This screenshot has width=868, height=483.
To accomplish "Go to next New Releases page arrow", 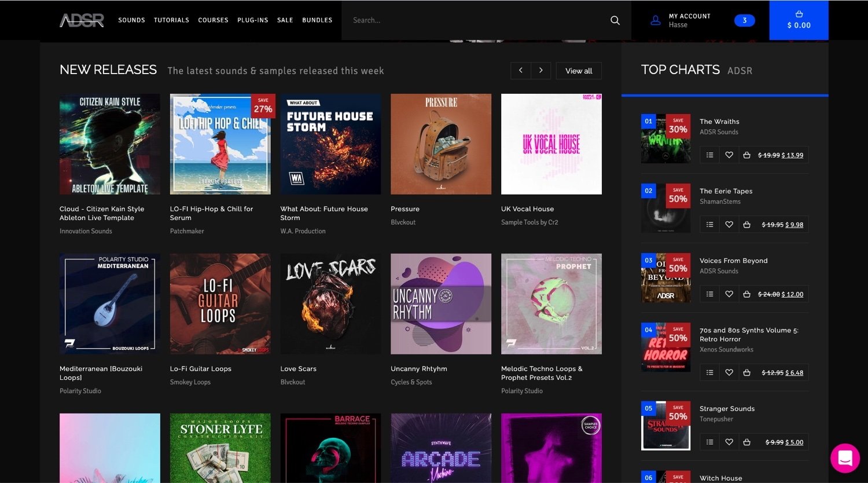I will (540, 71).
